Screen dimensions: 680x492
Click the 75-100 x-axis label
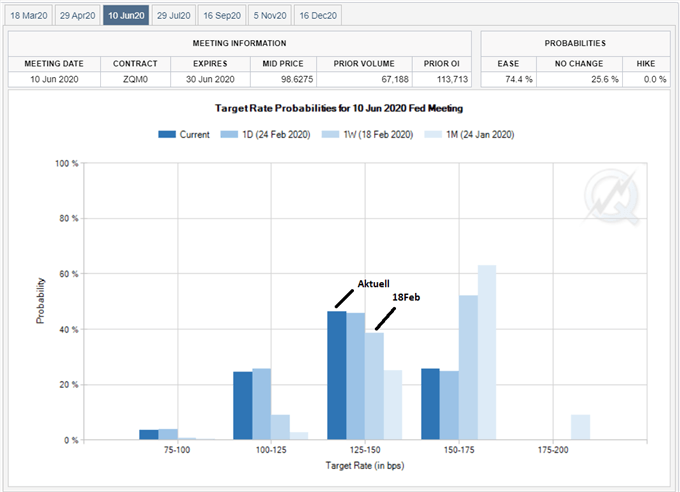point(177,450)
